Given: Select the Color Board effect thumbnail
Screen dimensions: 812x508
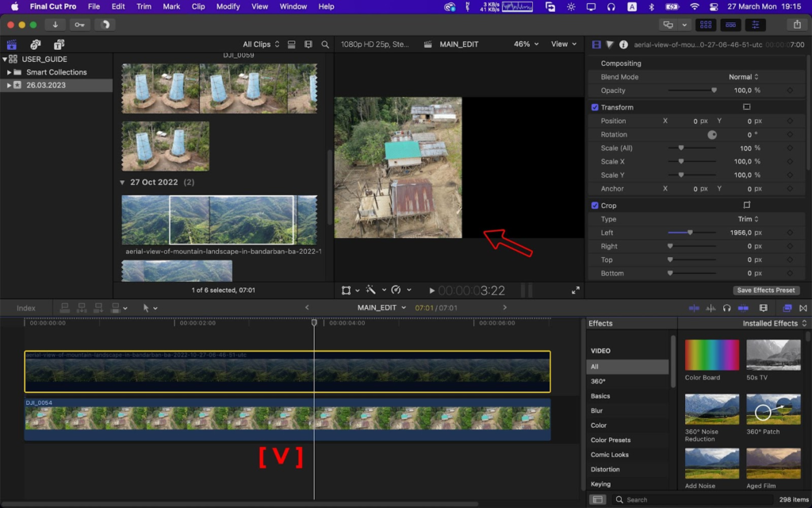Looking at the screenshot, I should tap(711, 355).
